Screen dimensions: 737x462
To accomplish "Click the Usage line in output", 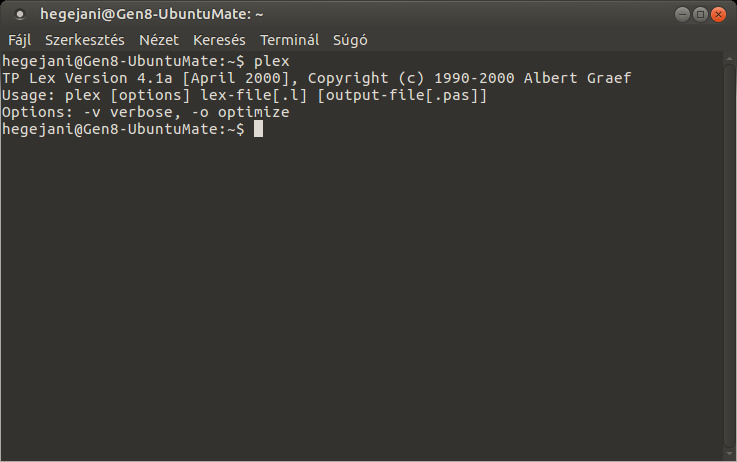I will point(244,95).
